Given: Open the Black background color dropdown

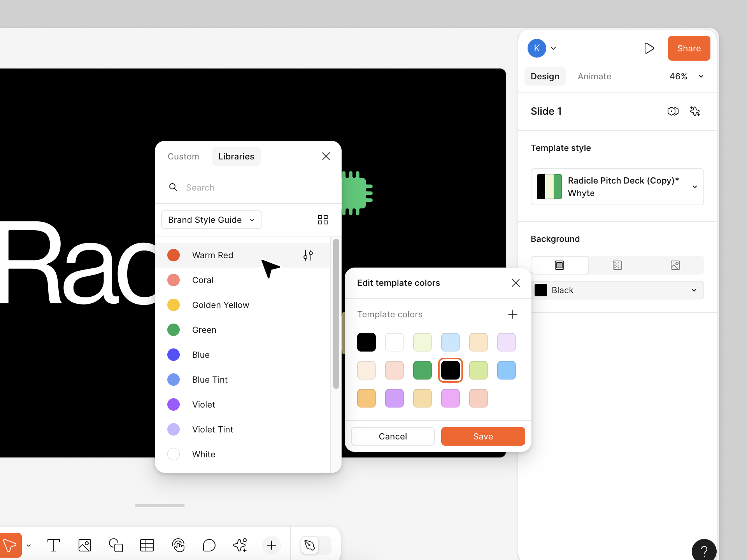Looking at the screenshot, I should pos(617,290).
